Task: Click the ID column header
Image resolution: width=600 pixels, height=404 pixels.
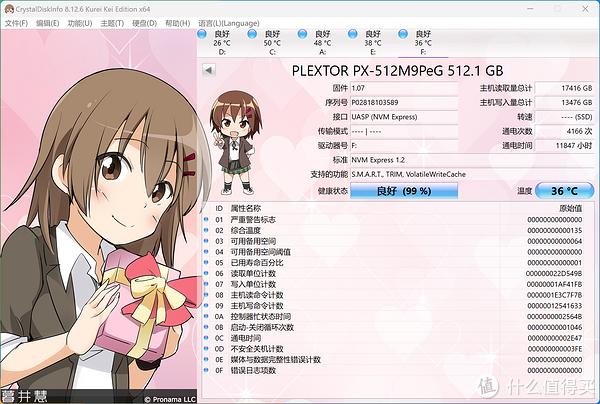Action: pos(219,209)
